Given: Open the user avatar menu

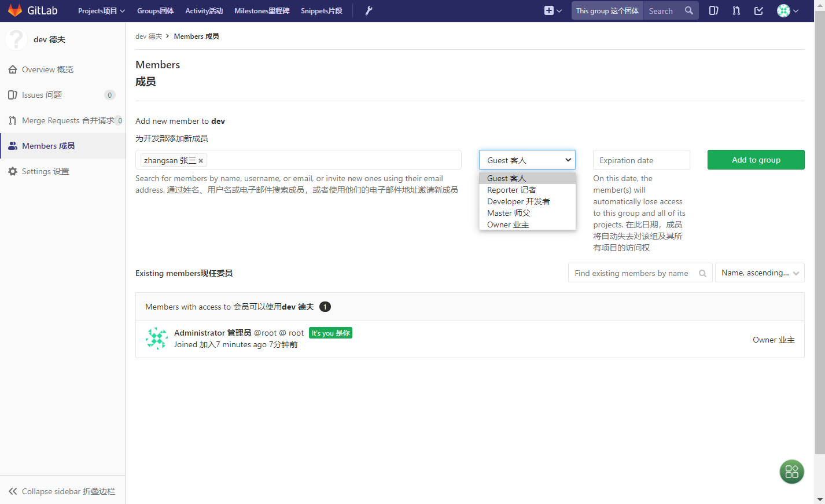Looking at the screenshot, I should tap(787, 10).
